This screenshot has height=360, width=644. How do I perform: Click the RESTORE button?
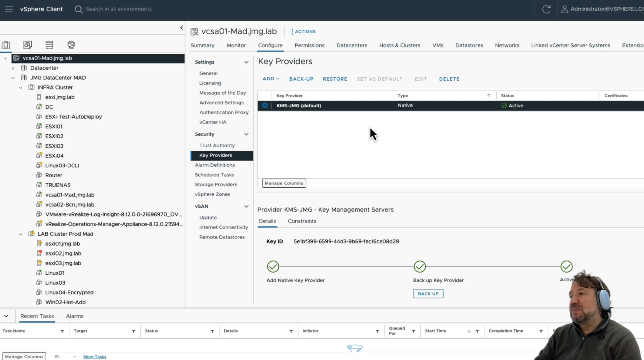pyautogui.click(x=335, y=79)
